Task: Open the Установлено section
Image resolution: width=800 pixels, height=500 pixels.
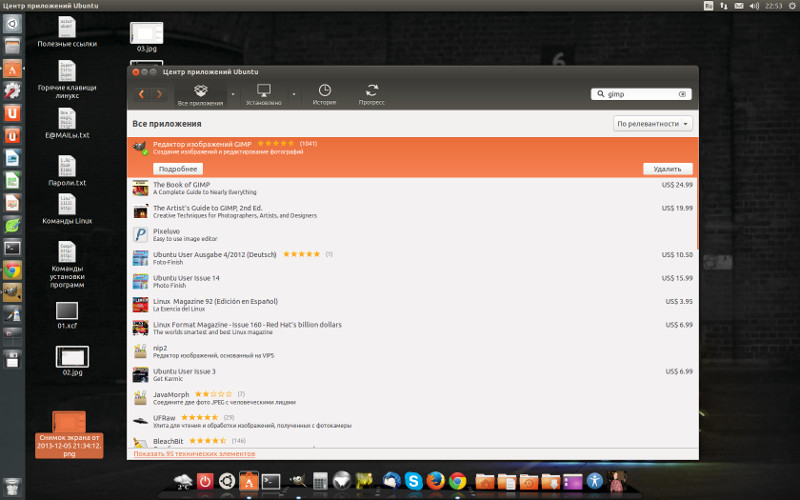Action: pos(263,95)
